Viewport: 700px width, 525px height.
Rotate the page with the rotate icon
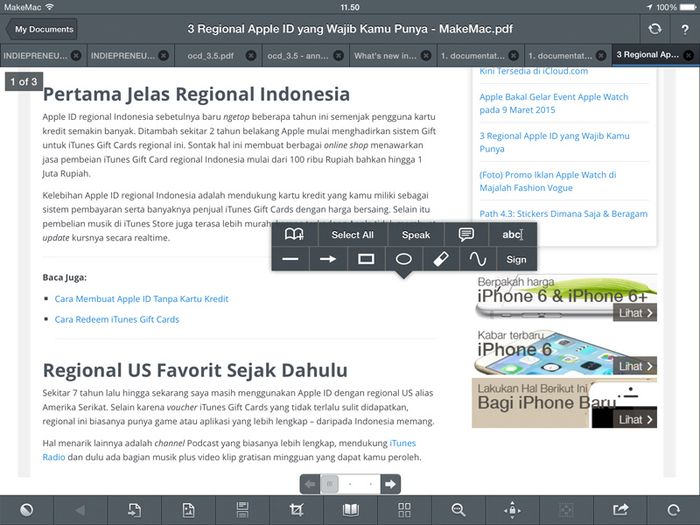click(674, 510)
